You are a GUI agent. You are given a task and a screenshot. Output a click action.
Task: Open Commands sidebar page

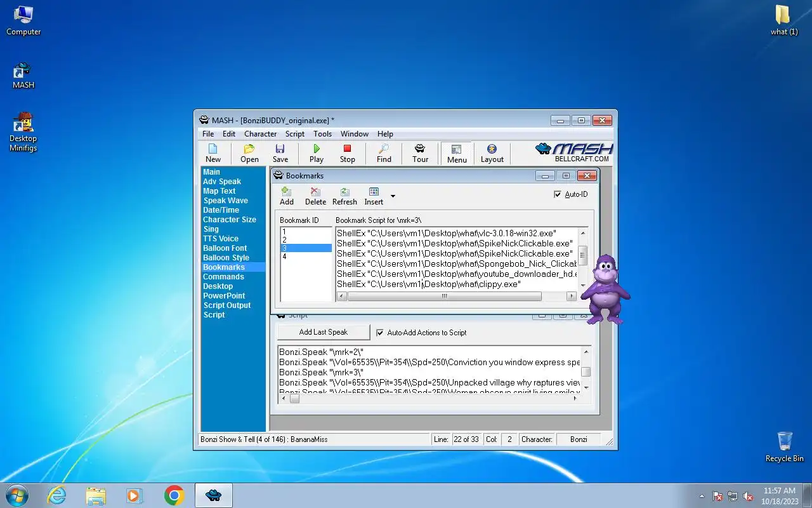[223, 277]
